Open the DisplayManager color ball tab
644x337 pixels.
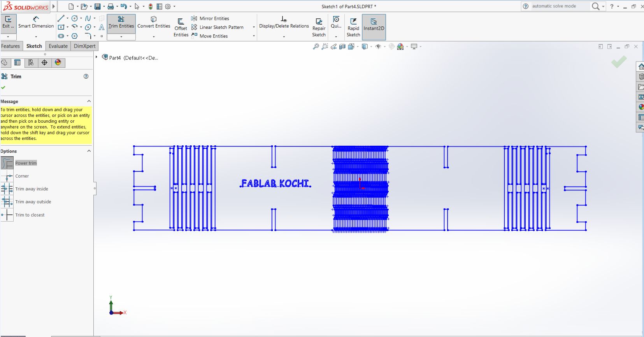pos(58,63)
